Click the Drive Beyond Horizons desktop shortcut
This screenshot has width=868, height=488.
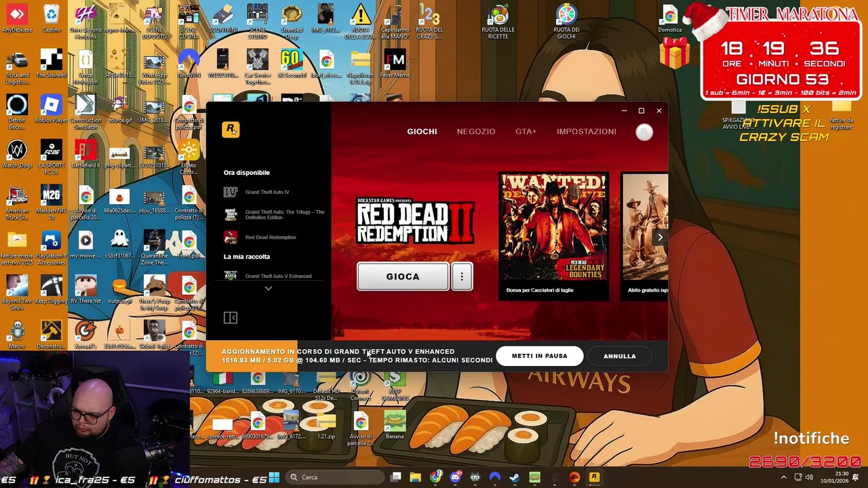click(x=85, y=21)
